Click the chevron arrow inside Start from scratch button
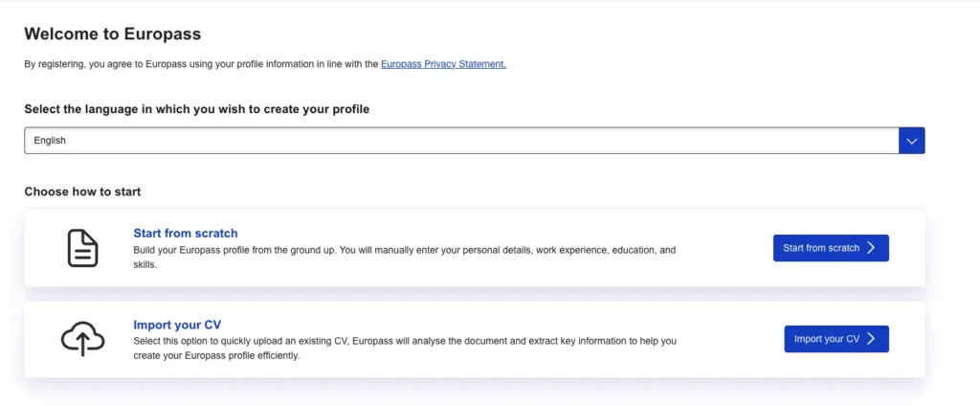Screen dimensions: 980x406 (x=871, y=248)
